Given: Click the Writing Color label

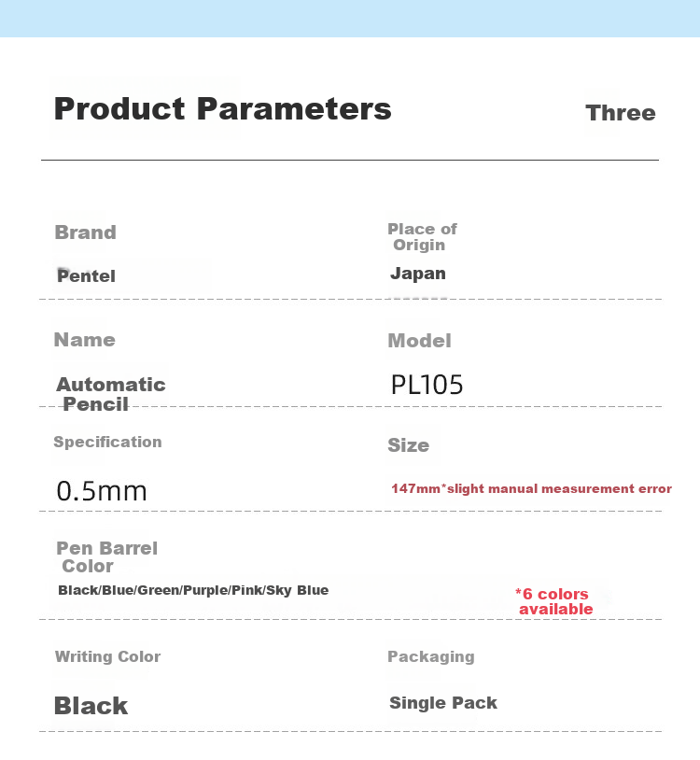Looking at the screenshot, I should coord(107,656).
